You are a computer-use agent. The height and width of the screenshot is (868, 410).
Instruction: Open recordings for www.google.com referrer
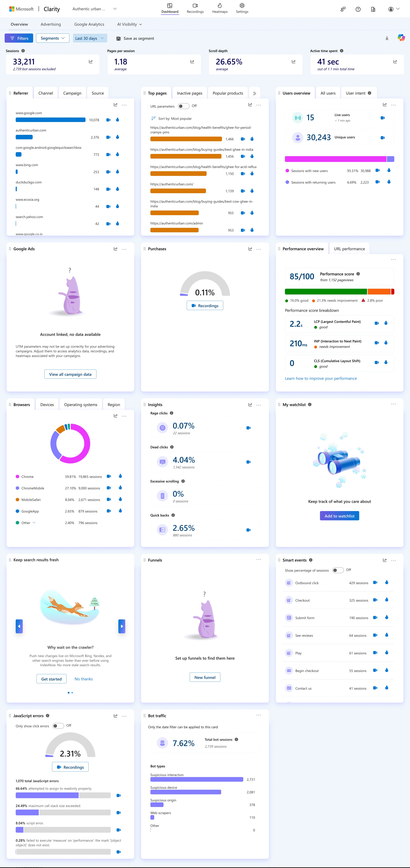[x=108, y=120]
